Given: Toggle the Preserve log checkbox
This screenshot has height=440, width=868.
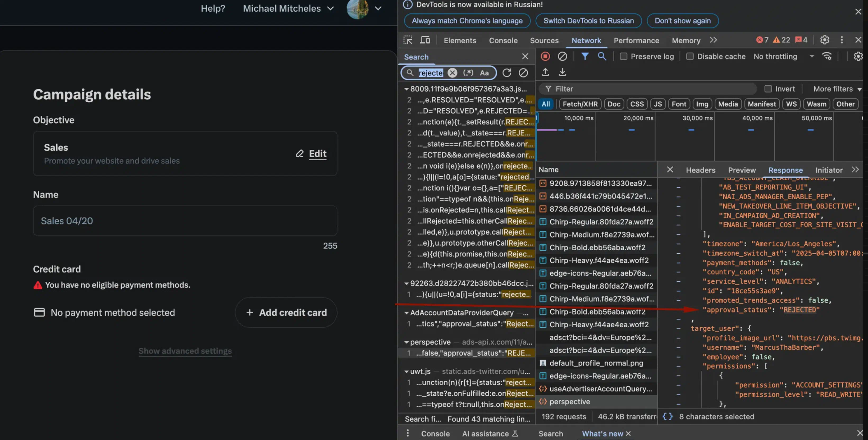Looking at the screenshot, I should click(623, 57).
